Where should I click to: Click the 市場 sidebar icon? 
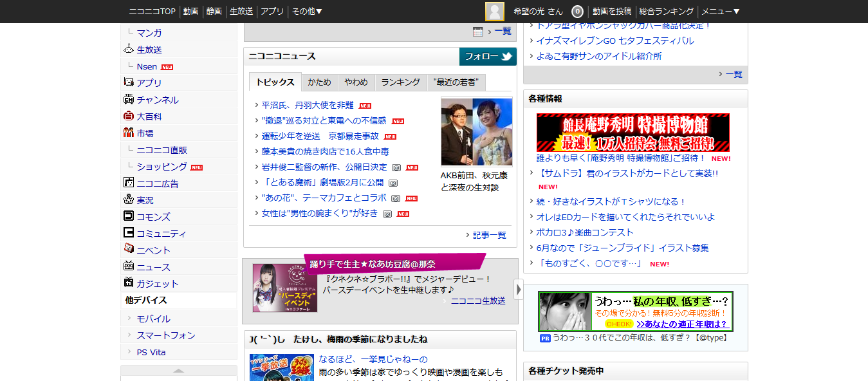128,133
